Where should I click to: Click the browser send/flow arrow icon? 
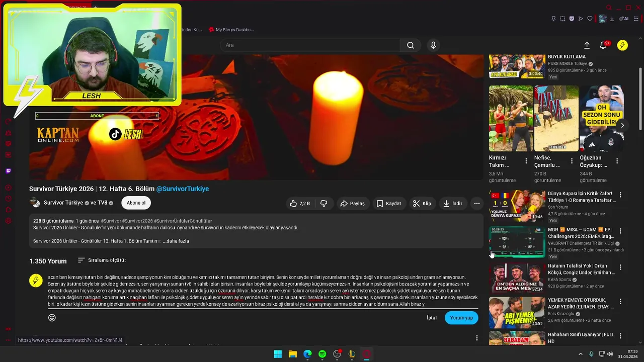tap(581, 19)
